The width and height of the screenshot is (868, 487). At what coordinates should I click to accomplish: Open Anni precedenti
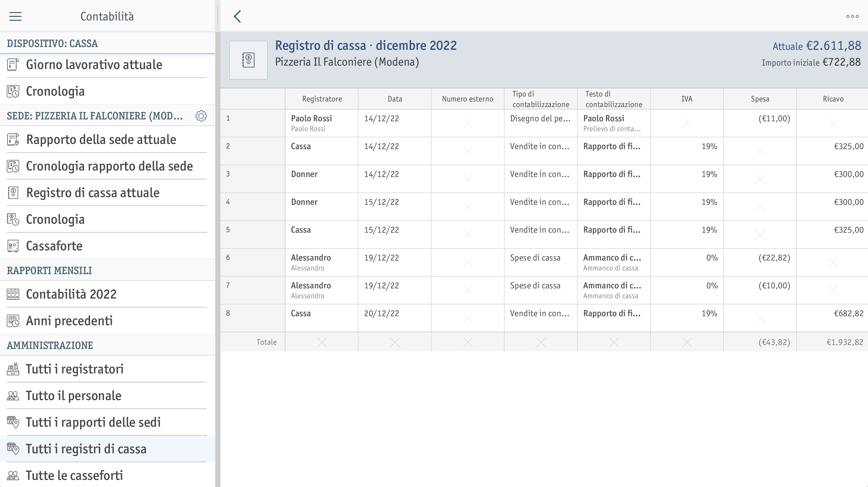(x=107, y=321)
